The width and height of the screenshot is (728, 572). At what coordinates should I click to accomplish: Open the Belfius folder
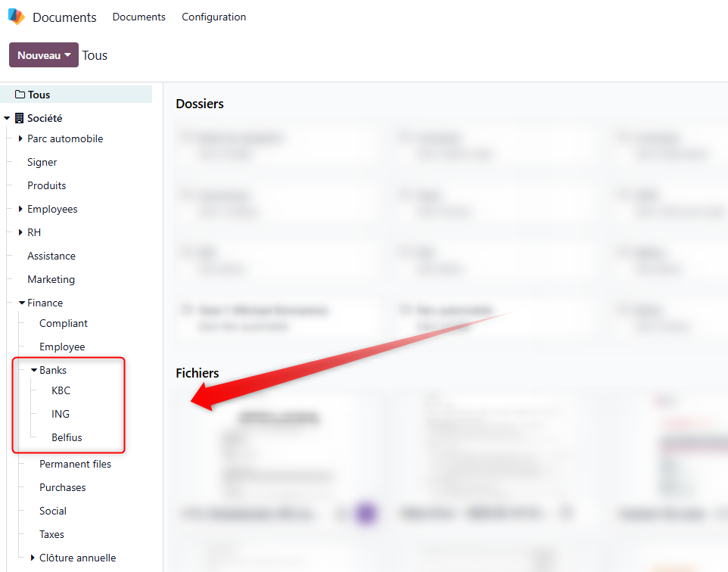pos(67,437)
